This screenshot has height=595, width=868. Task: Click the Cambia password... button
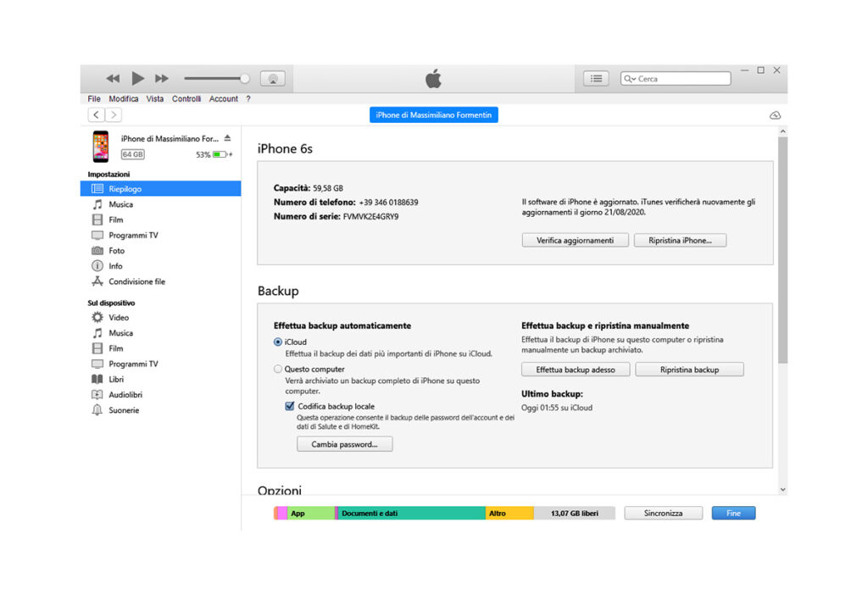point(344,444)
